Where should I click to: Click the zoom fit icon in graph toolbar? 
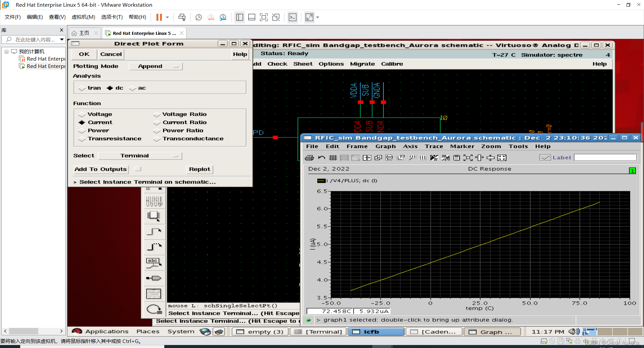468,158
